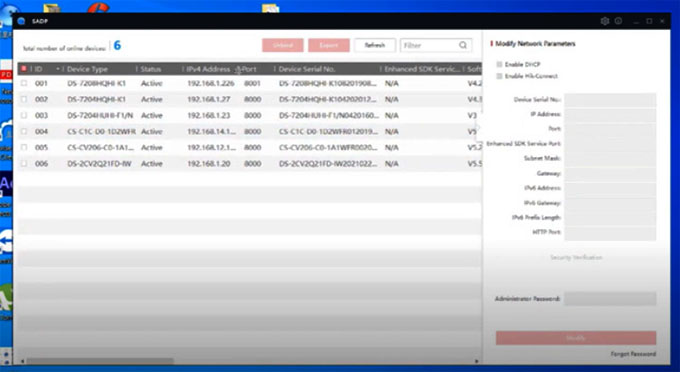Click the horizontal scrollbar thumb below table
Viewport: 680px width, 372px height.
click(x=100, y=361)
